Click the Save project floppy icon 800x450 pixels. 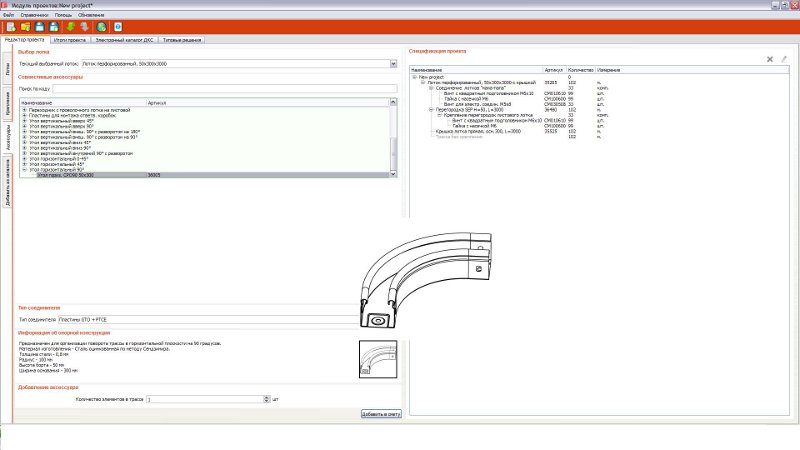[x=39, y=26]
